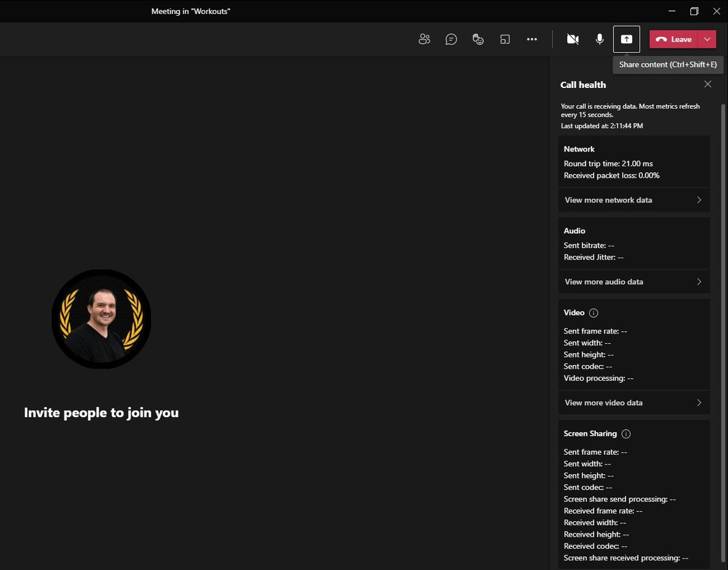
Task: Click Invite people to join you
Action: pyautogui.click(x=101, y=412)
